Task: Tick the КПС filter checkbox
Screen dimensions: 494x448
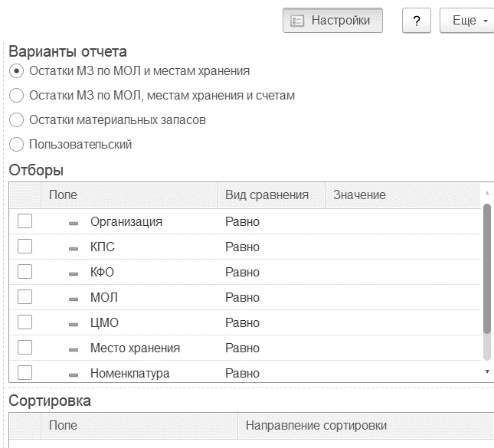Action: tap(25, 246)
